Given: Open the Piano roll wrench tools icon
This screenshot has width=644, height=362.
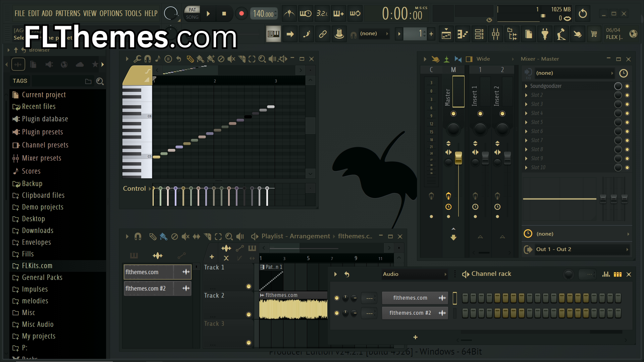Looking at the screenshot, I should point(137,59).
